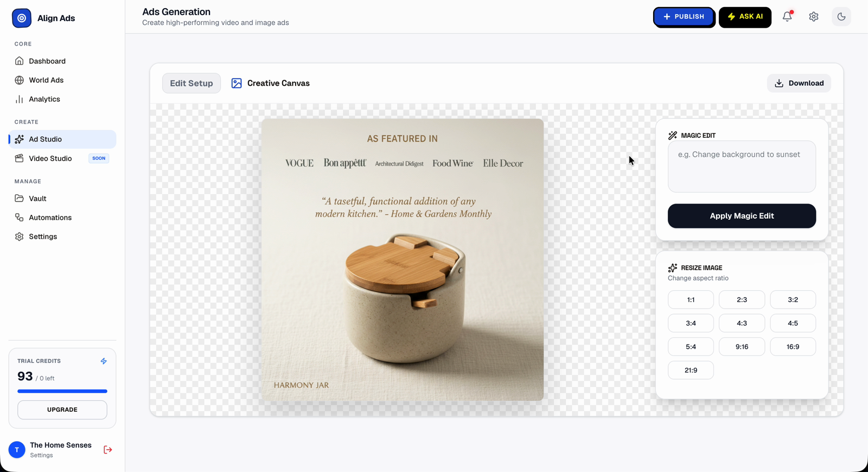
Task: Select 3:4 aspect ratio
Action: [691, 323]
